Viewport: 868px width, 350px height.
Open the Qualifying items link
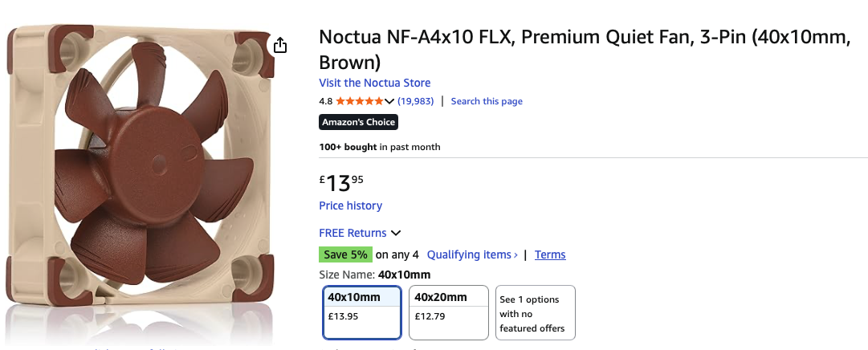click(x=472, y=254)
